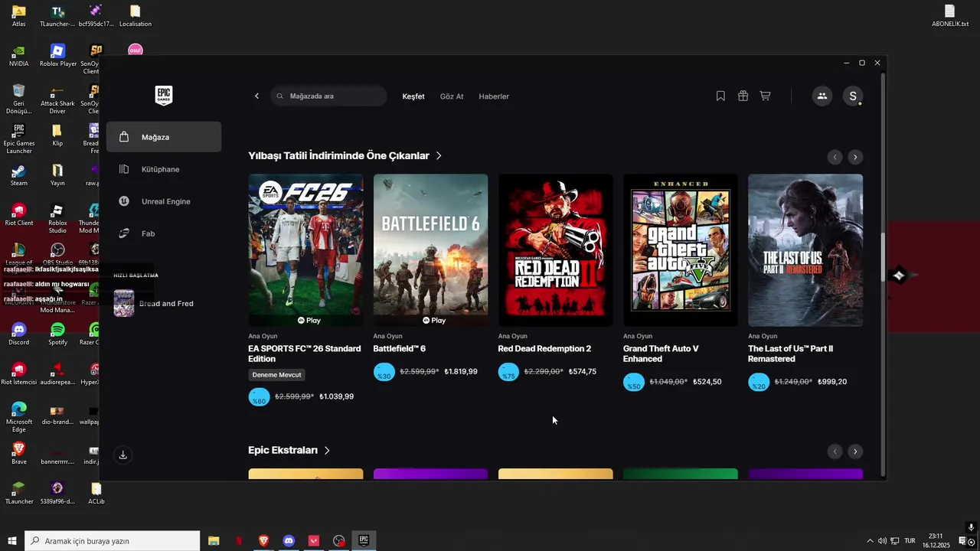This screenshot has width=980, height=551.
Task: Open Battlefield 6 cover art
Action: coord(430,250)
